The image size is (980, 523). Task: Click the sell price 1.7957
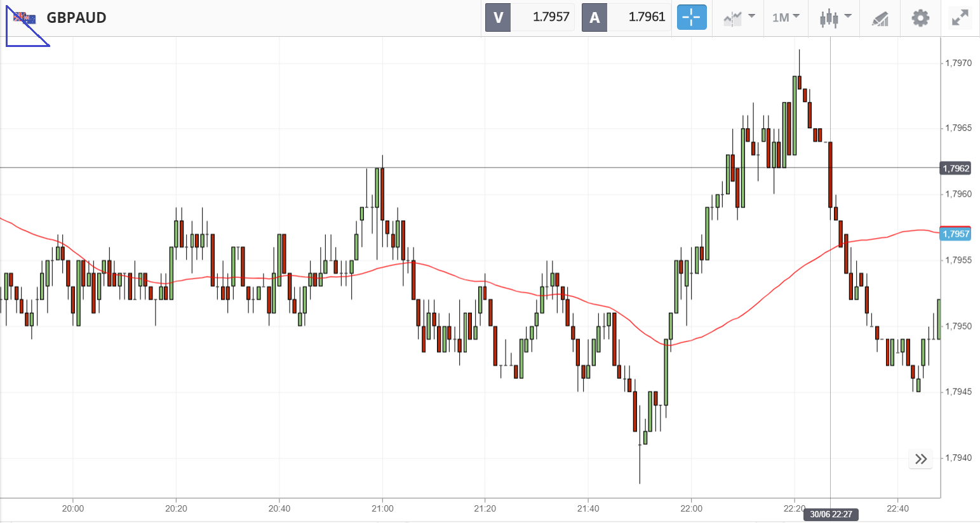550,18
